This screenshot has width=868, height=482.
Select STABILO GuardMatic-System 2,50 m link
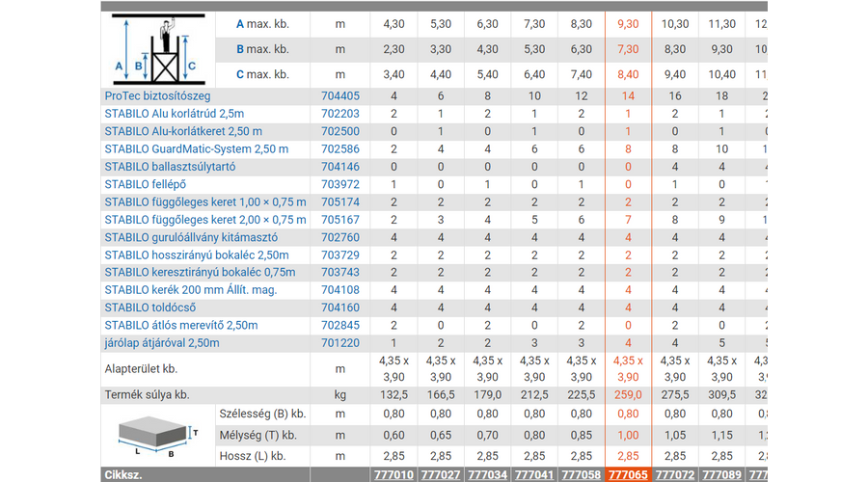196,149
